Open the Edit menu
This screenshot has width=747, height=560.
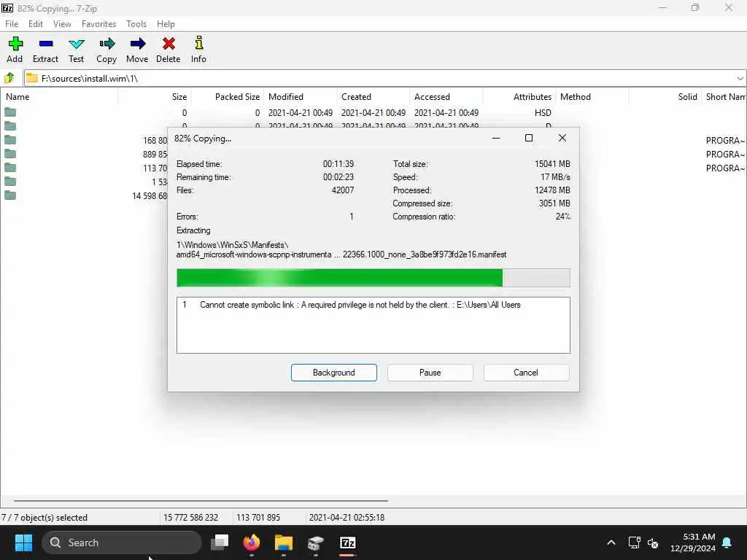click(x=35, y=24)
